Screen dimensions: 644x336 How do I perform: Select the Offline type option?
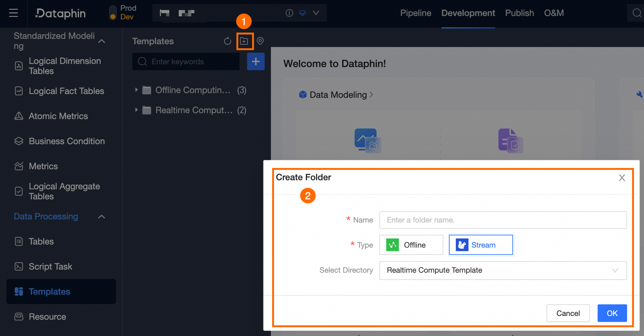coord(411,245)
